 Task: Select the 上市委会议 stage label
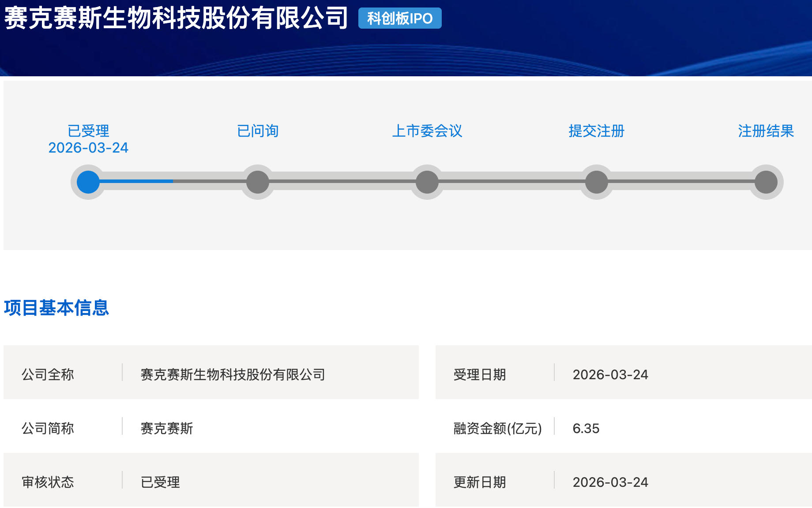[427, 131]
